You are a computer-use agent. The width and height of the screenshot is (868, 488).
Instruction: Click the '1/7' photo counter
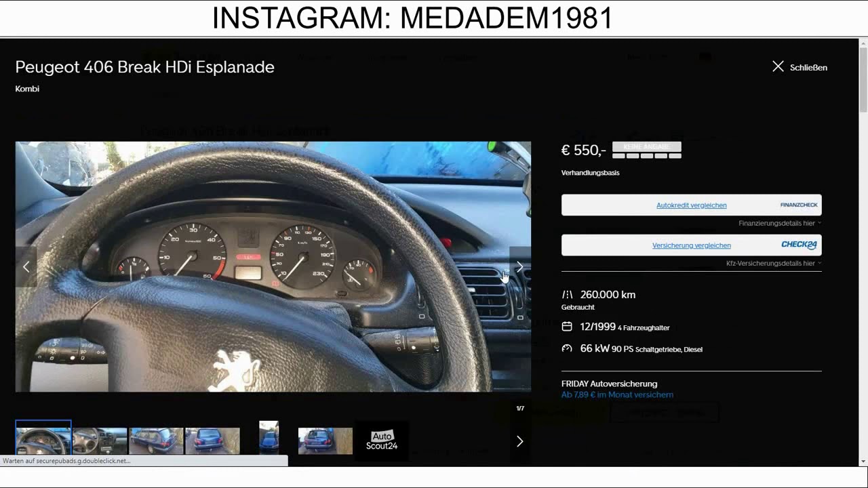[x=520, y=409]
